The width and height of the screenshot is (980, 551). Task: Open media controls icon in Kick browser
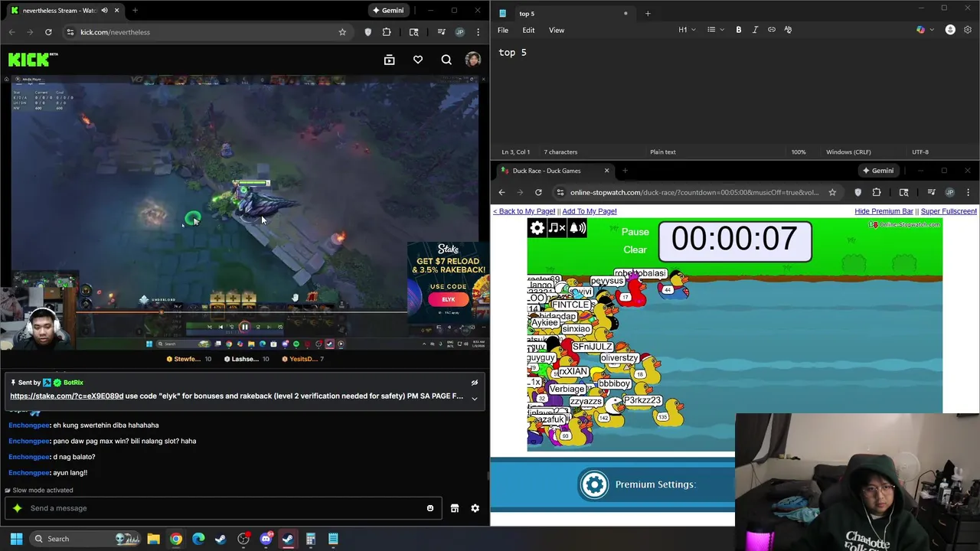tap(441, 32)
